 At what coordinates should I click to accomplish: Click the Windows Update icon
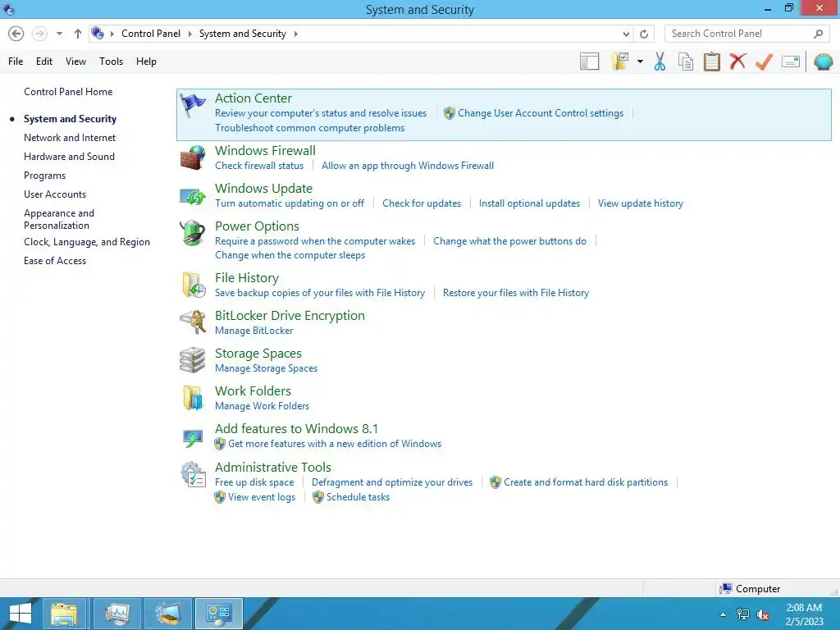coord(192,196)
